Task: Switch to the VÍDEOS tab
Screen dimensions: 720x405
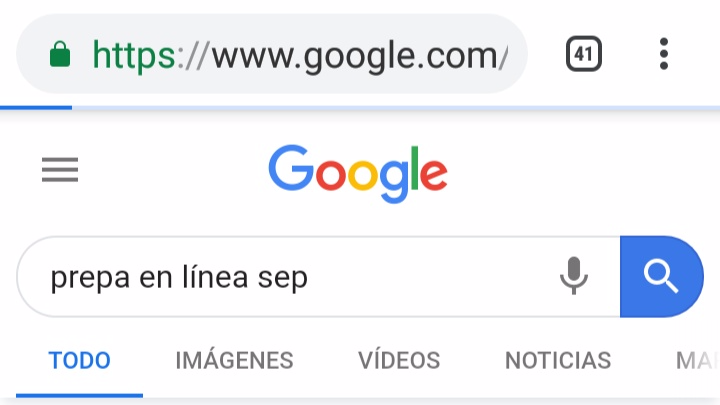Action: [399, 360]
